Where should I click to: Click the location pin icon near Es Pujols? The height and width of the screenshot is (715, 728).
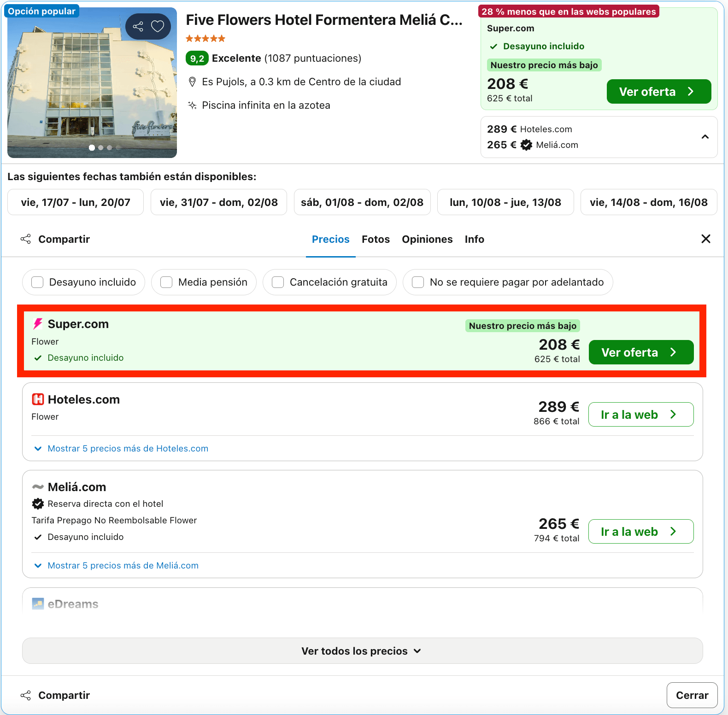193,82
